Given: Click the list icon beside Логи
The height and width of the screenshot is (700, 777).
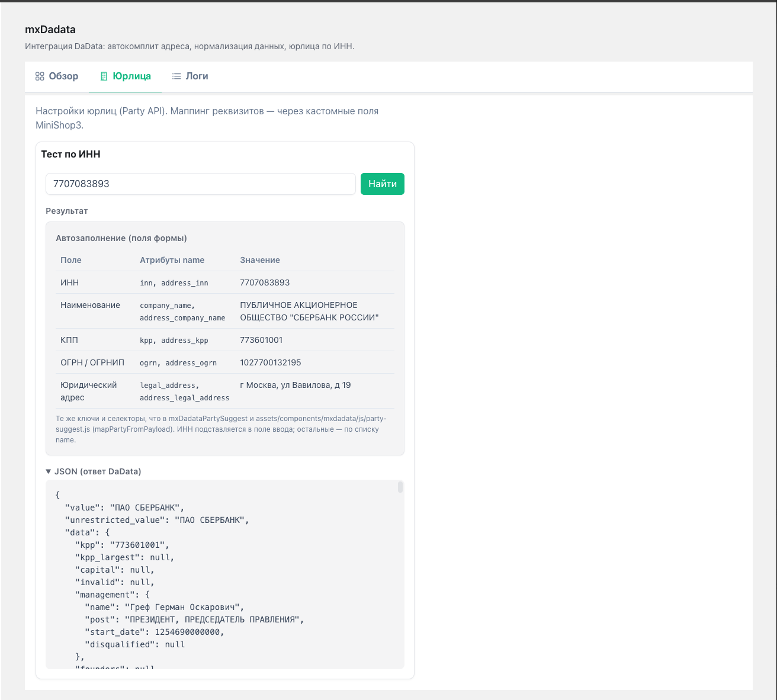Looking at the screenshot, I should tap(176, 76).
